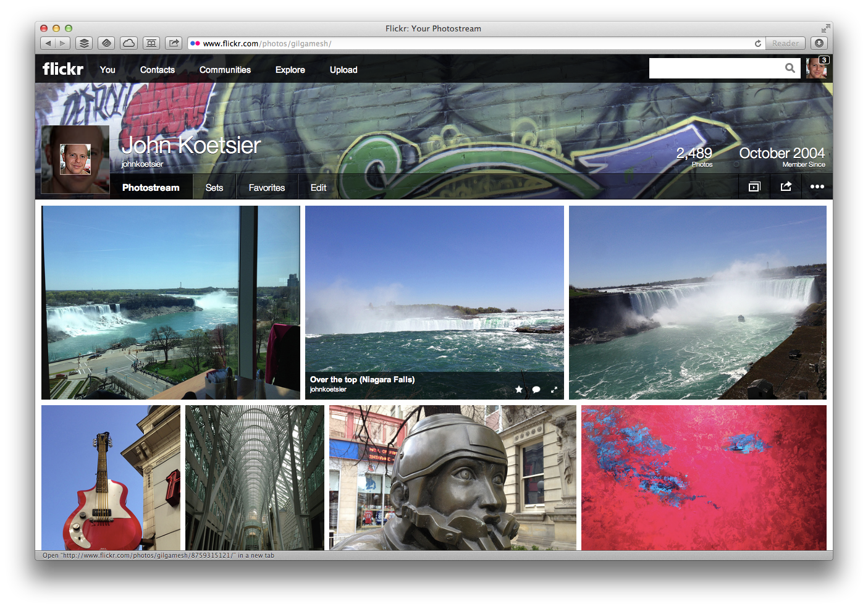Open the Over the top (Niagara Falls) title
This screenshot has height=609, width=868.
tap(362, 379)
